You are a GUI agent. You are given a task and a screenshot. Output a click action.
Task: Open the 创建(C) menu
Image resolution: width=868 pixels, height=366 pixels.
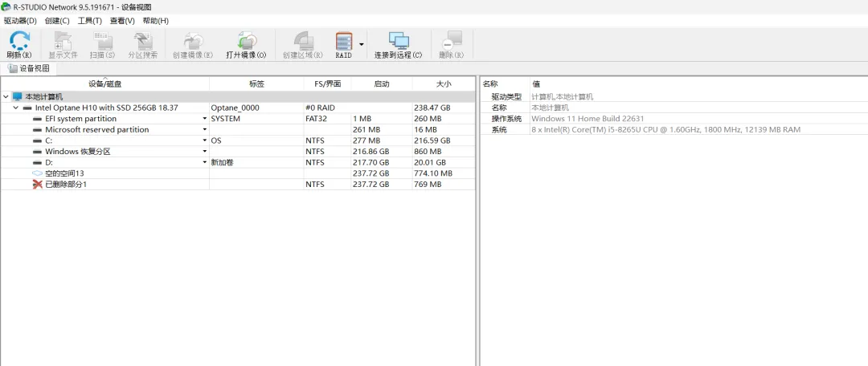[57, 20]
